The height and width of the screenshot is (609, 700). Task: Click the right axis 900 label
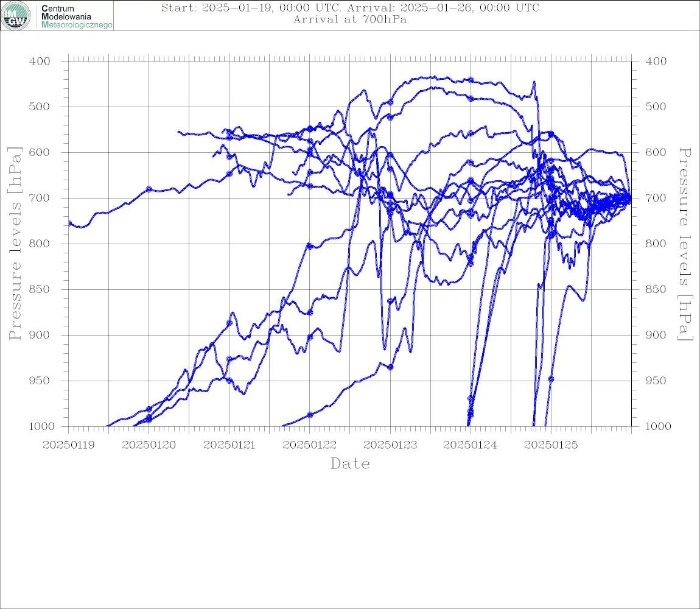point(656,335)
